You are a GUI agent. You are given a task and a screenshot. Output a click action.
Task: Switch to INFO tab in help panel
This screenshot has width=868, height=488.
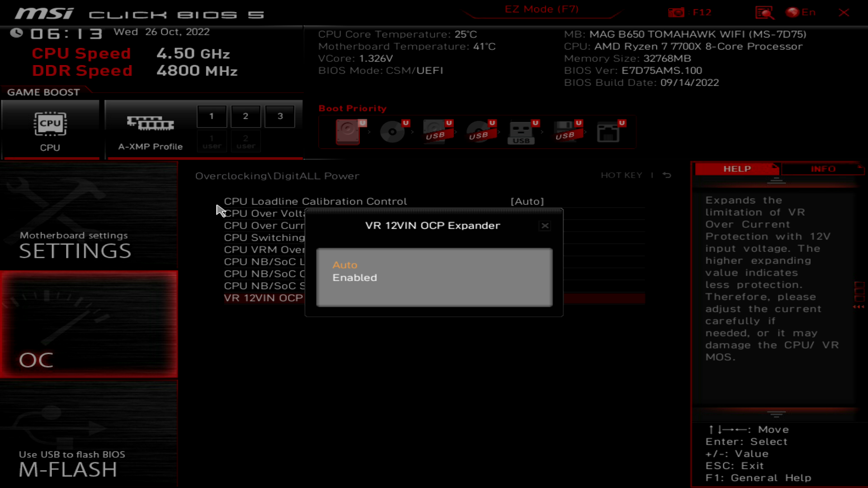pyautogui.click(x=823, y=169)
